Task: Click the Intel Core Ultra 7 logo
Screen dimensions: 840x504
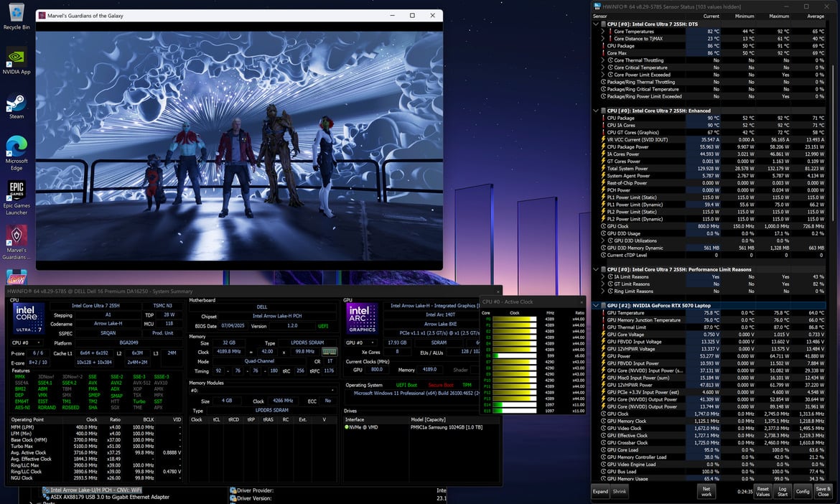Action: pyautogui.click(x=29, y=319)
